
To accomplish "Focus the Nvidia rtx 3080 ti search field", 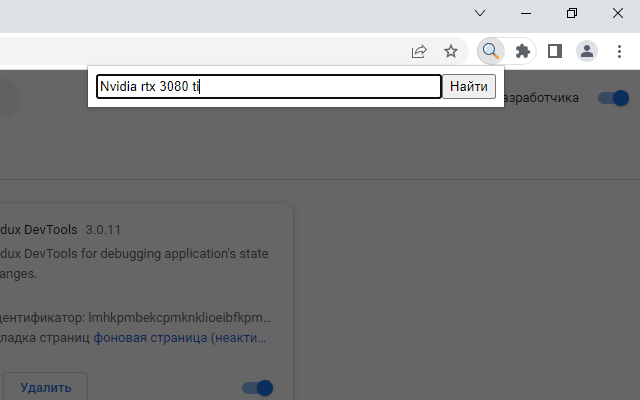I will pyautogui.click(x=269, y=87).
